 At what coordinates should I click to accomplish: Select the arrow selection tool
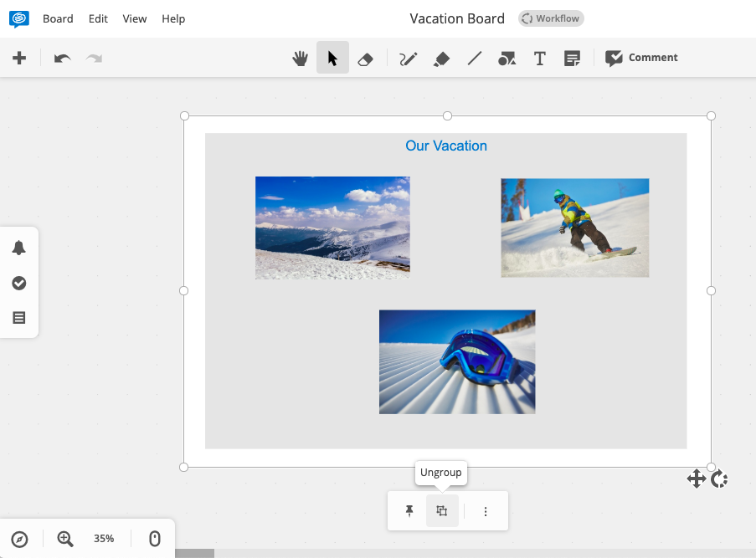pos(332,58)
